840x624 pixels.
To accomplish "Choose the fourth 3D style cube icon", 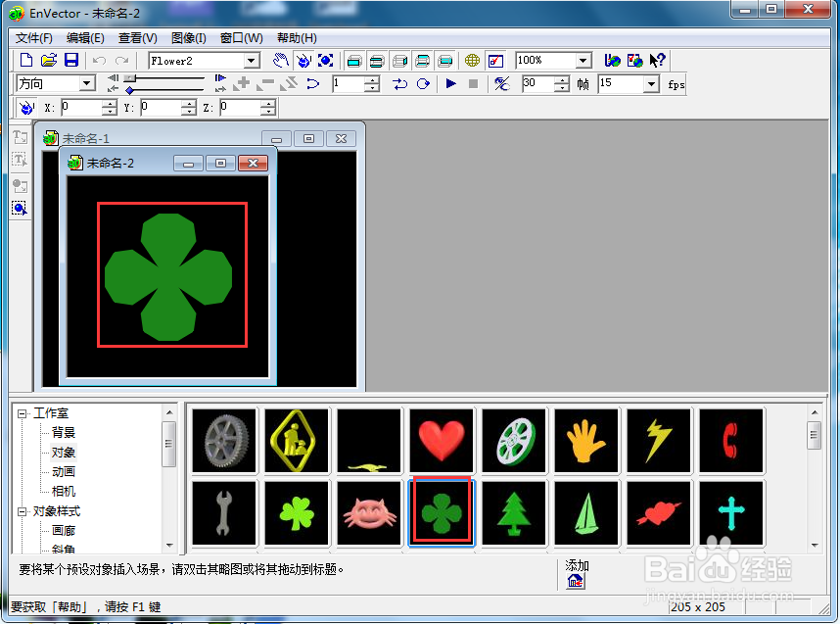I will click(x=423, y=61).
